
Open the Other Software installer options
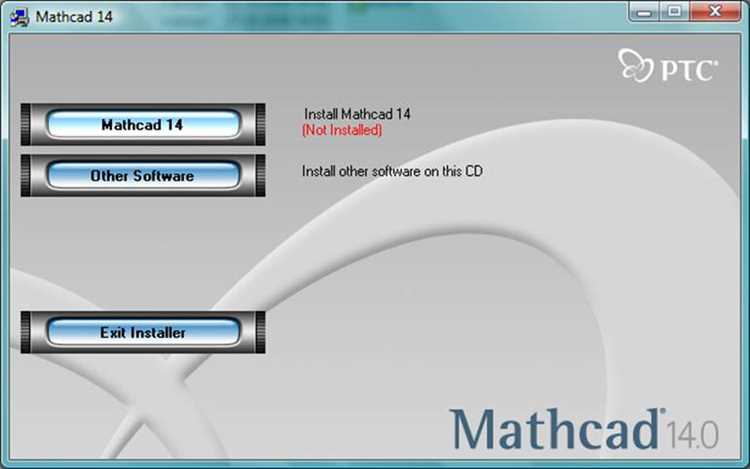[143, 175]
